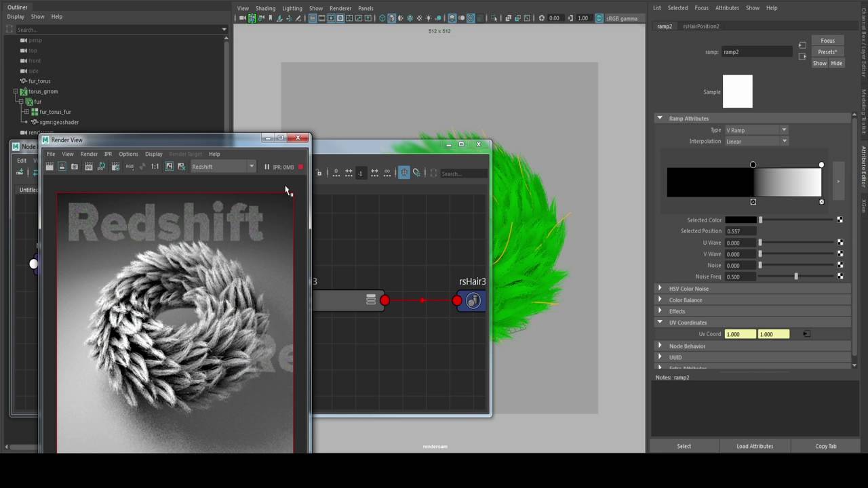Click the output connections arrow beside ramp name
This screenshot has height=488, width=868.
click(802, 57)
